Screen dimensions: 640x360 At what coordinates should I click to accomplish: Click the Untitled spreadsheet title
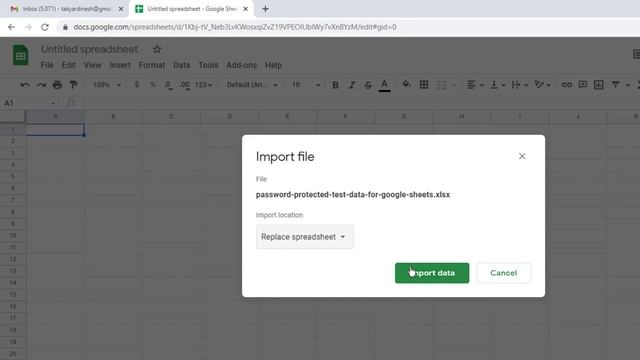[89, 49]
